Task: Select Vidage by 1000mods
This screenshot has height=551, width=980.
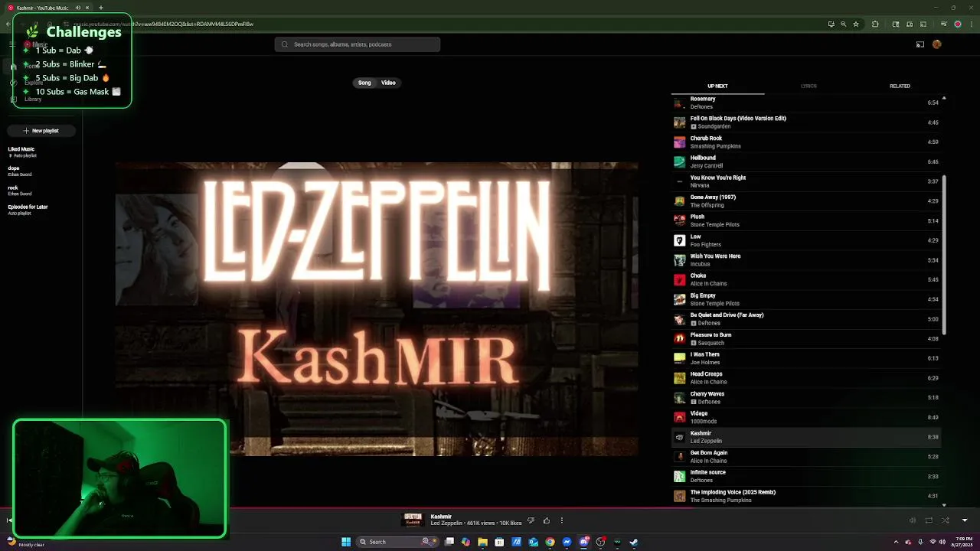Action: [807, 417]
